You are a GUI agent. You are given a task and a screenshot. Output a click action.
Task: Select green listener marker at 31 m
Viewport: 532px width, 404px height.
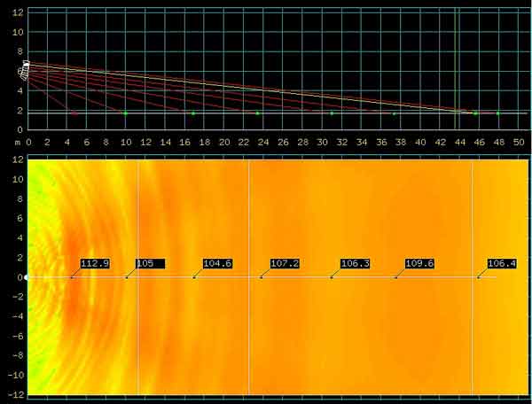tap(332, 113)
